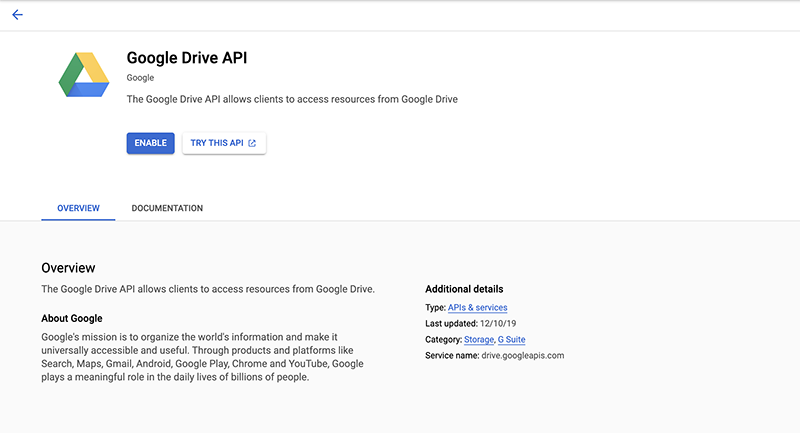Click the API description under the title
The image size is (800, 433).
click(x=292, y=99)
